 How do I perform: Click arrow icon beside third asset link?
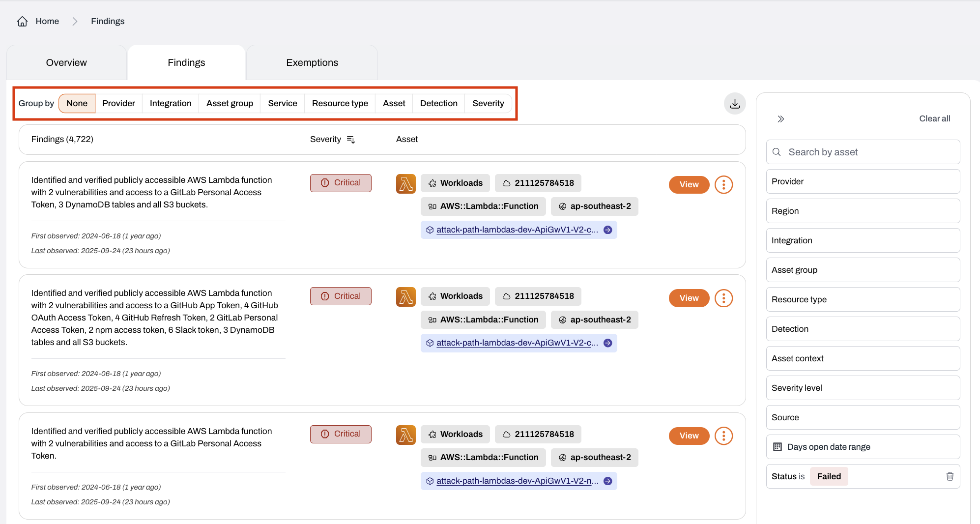pyautogui.click(x=608, y=481)
